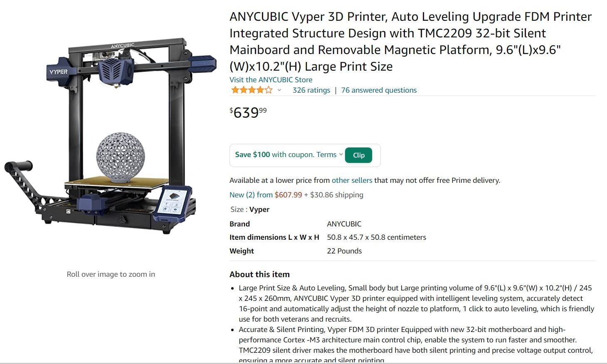This screenshot has height=364, width=607.
Task: Click the Terms link in coupon box
Action: click(326, 155)
